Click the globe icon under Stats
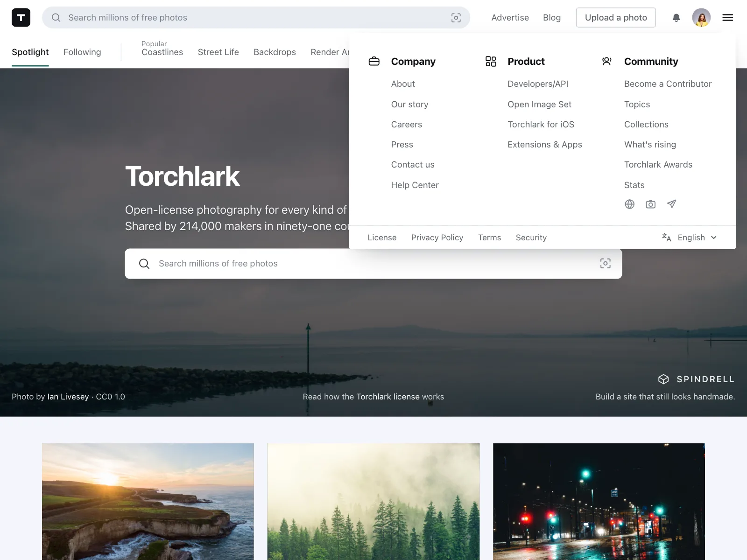Viewport: 747px width, 560px height. [630, 204]
